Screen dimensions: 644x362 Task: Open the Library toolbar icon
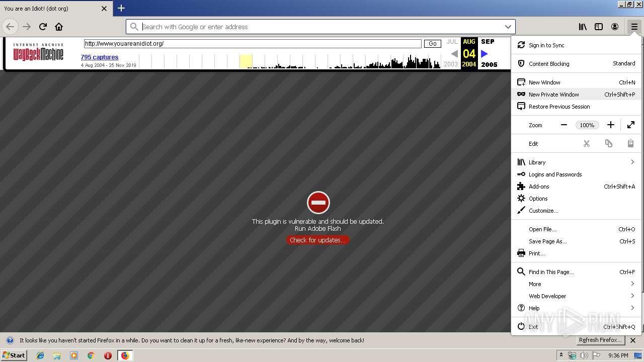583,27
